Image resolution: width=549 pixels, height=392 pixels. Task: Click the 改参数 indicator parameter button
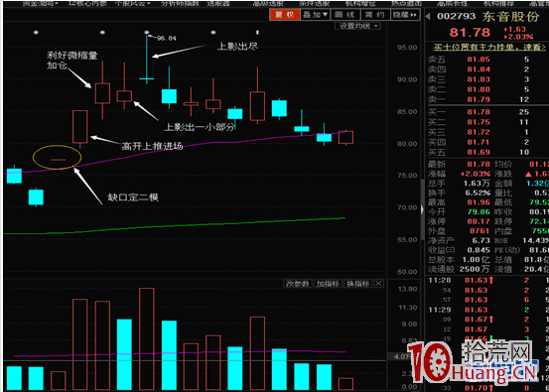point(298,284)
